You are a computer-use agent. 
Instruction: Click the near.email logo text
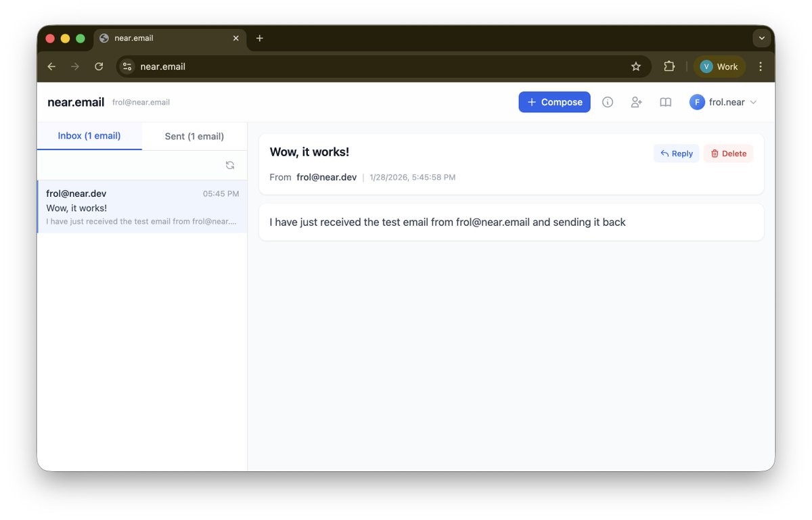pyautogui.click(x=76, y=102)
